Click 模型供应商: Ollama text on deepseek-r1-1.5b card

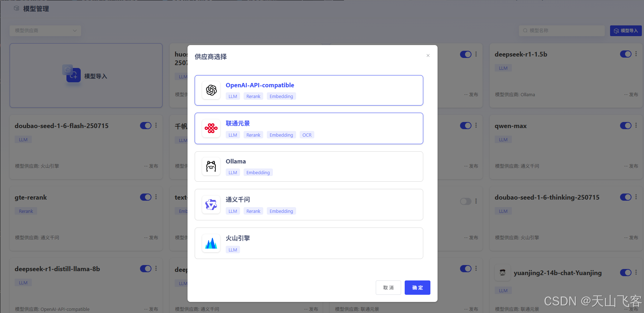tap(515, 95)
